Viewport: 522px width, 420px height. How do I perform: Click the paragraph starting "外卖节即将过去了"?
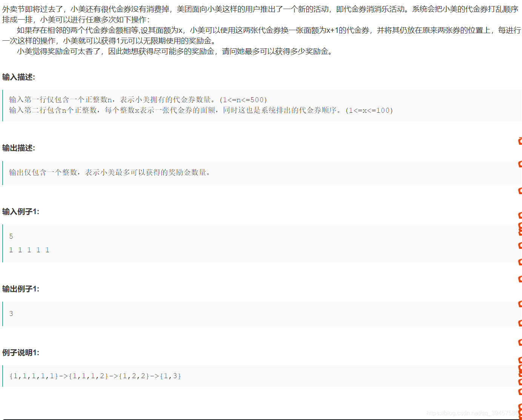coord(260,14)
